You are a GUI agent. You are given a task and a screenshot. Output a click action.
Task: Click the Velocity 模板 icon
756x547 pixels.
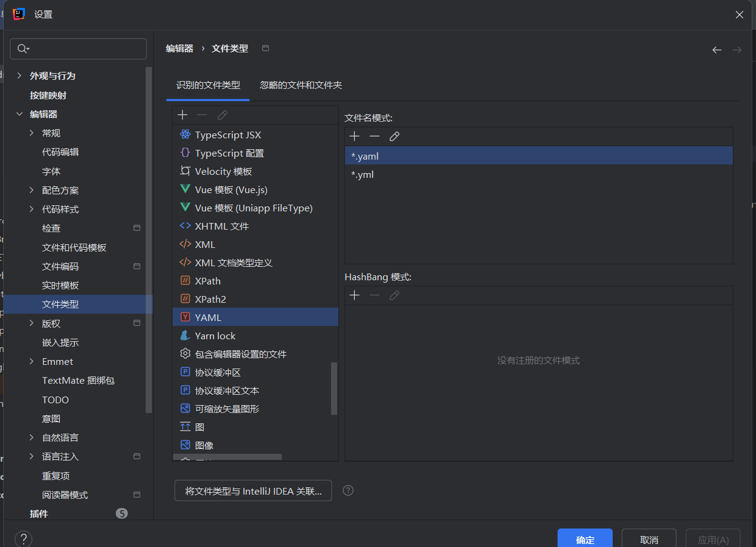185,171
